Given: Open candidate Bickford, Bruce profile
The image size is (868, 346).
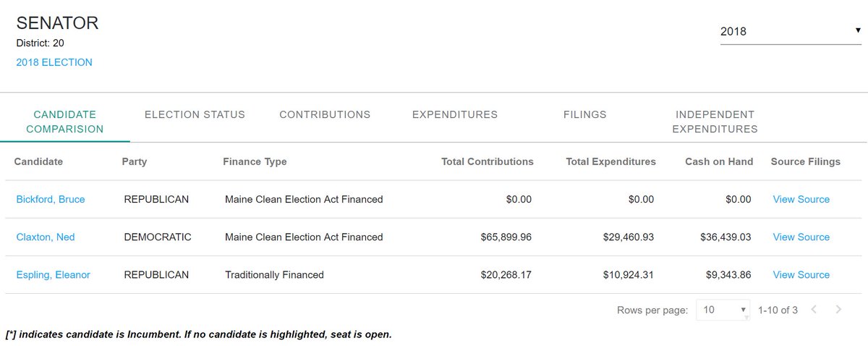Looking at the screenshot, I should click(51, 199).
